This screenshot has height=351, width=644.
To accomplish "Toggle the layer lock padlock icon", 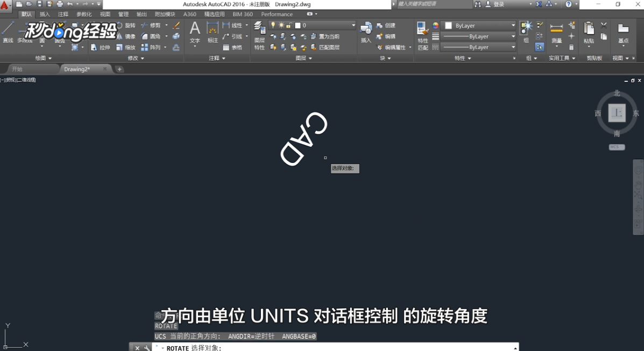I will click(x=288, y=24).
